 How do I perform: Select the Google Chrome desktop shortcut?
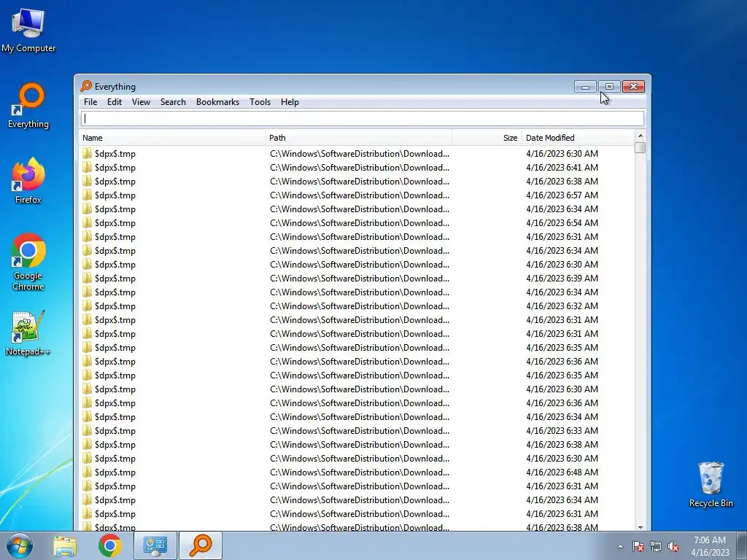tap(28, 262)
